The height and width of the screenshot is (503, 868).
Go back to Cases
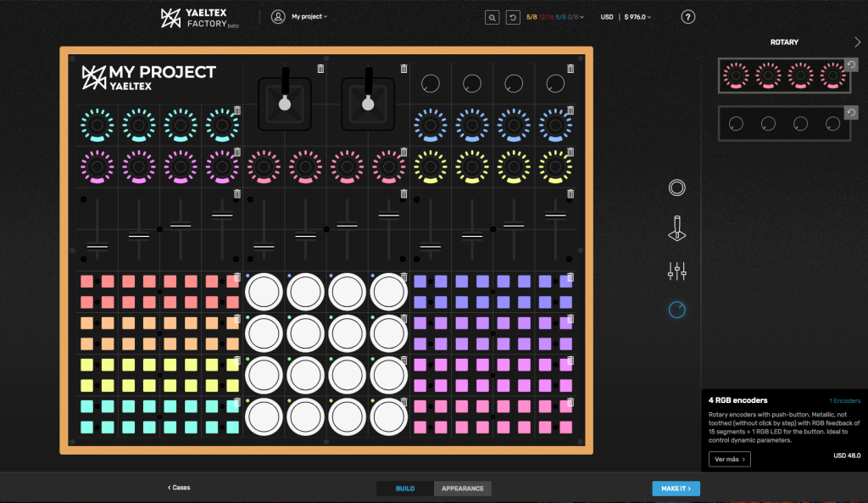179,488
